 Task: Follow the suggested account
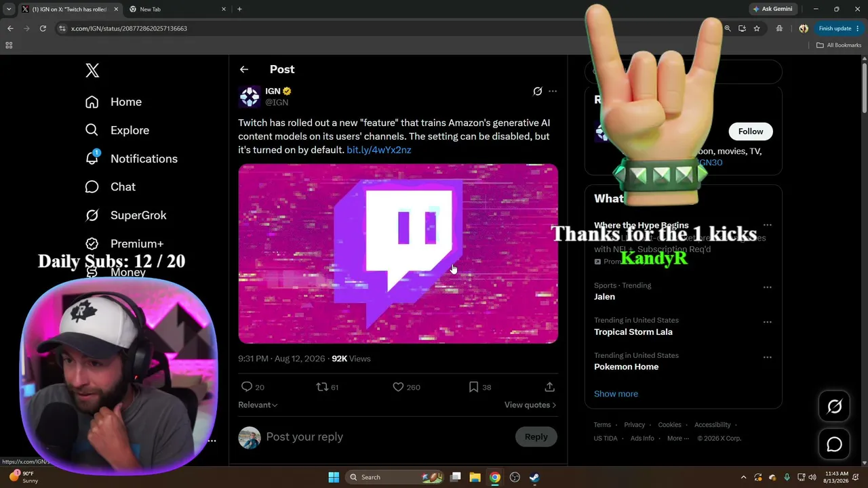click(x=751, y=131)
